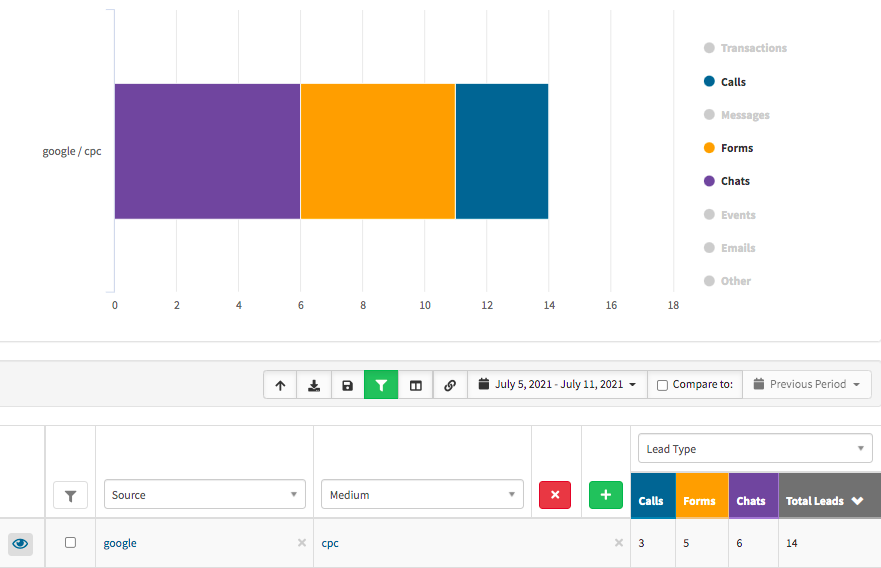Toggle the green filter funnel button
Screen dimensions: 881x568
[381, 385]
